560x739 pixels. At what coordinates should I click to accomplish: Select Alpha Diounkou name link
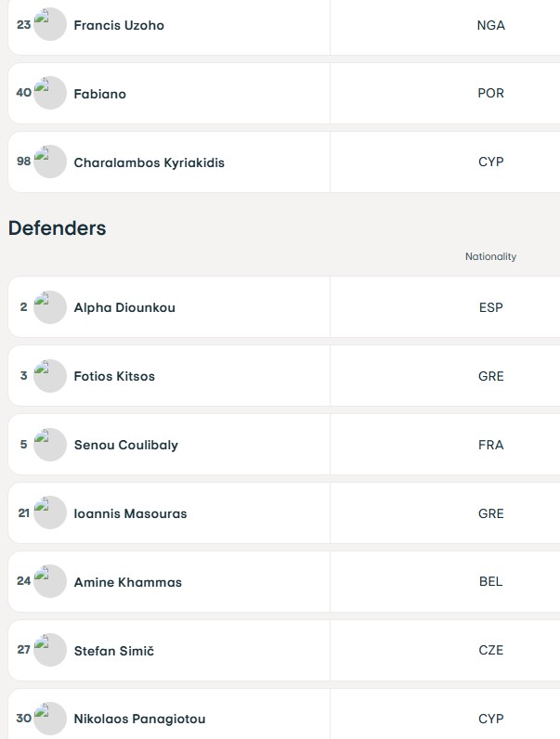[x=124, y=307]
